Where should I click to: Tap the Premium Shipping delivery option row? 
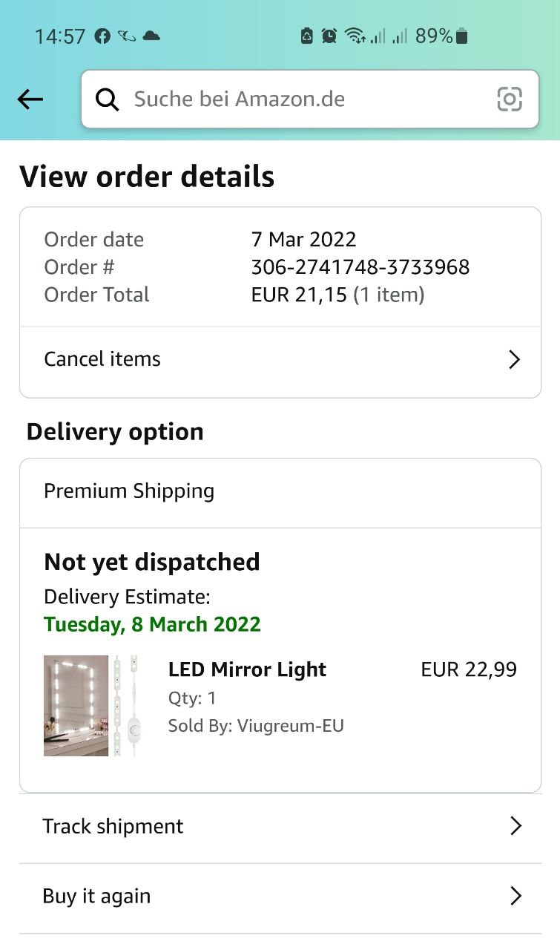pyautogui.click(x=280, y=491)
